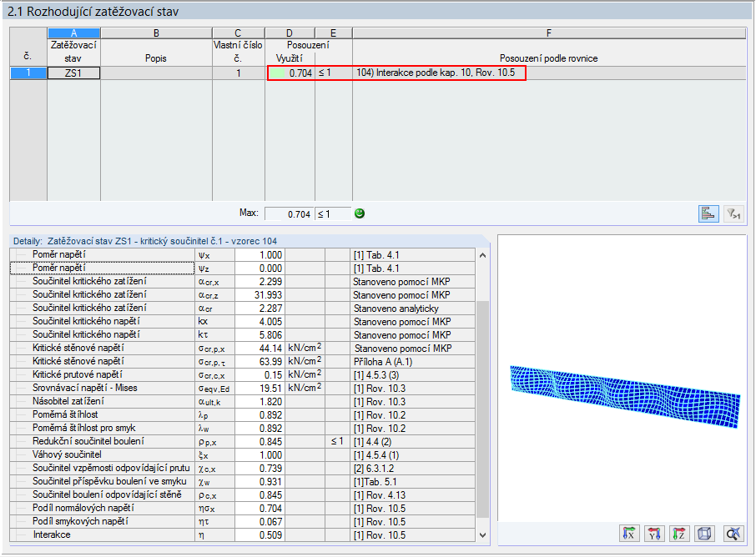Click value 2.287 for αcr
This screenshot has width=756, height=557.
pyautogui.click(x=270, y=309)
